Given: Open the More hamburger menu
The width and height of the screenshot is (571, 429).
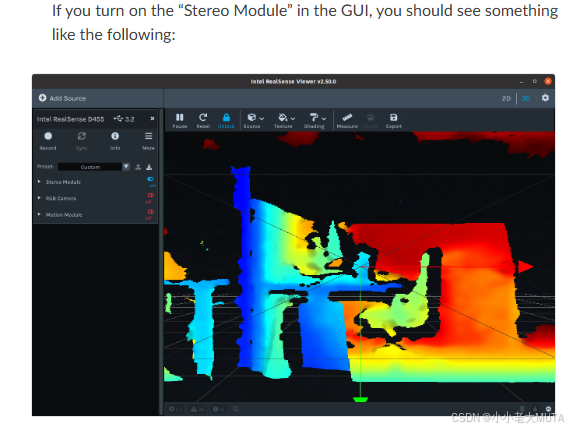Looking at the screenshot, I should coord(148,141).
